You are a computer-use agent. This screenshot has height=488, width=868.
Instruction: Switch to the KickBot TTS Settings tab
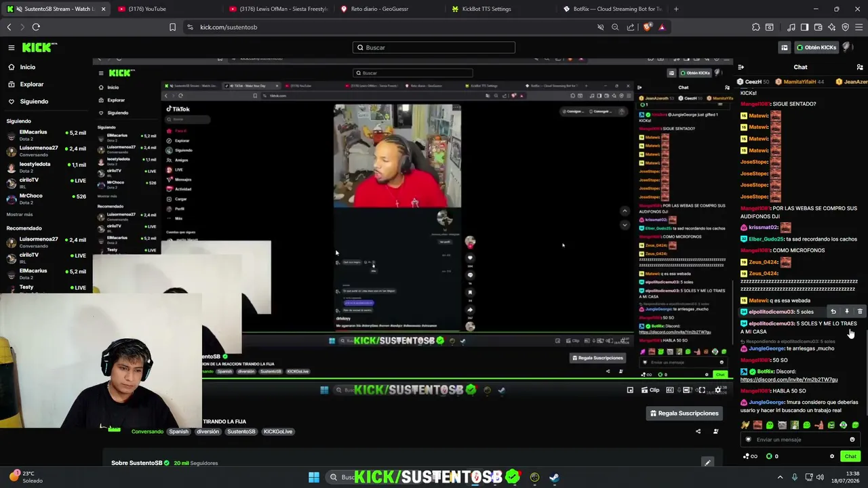coord(499,9)
